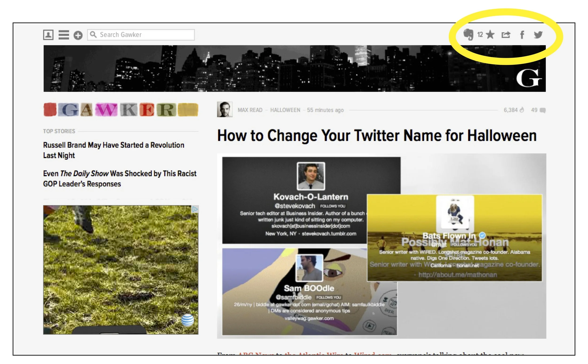588x364 pixels.
Task: Open the hamburger menu icon
Action: click(x=64, y=35)
